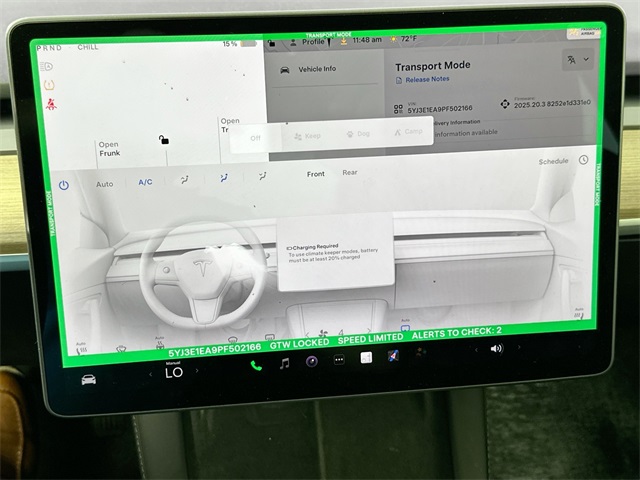Tap the fan speed icon

pos(323,333)
